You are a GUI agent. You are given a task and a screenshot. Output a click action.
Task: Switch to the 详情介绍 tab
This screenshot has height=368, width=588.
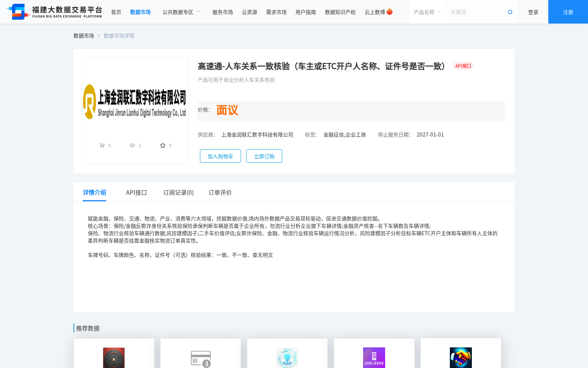point(94,192)
